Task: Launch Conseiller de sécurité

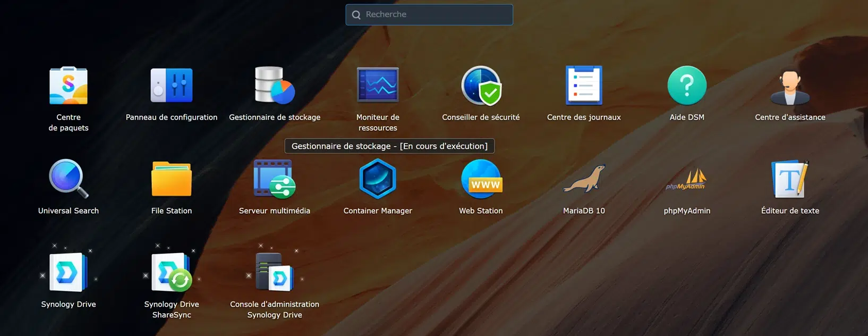Action: click(481, 86)
